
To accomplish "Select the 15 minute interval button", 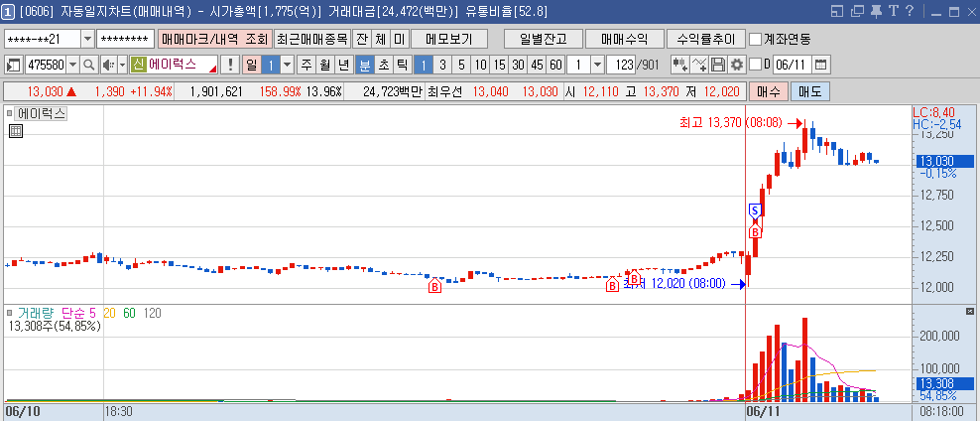I will (x=499, y=65).
